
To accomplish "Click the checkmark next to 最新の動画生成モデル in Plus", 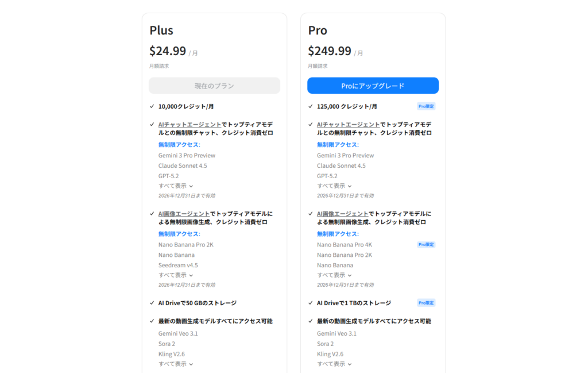I will tap(152, 321).
